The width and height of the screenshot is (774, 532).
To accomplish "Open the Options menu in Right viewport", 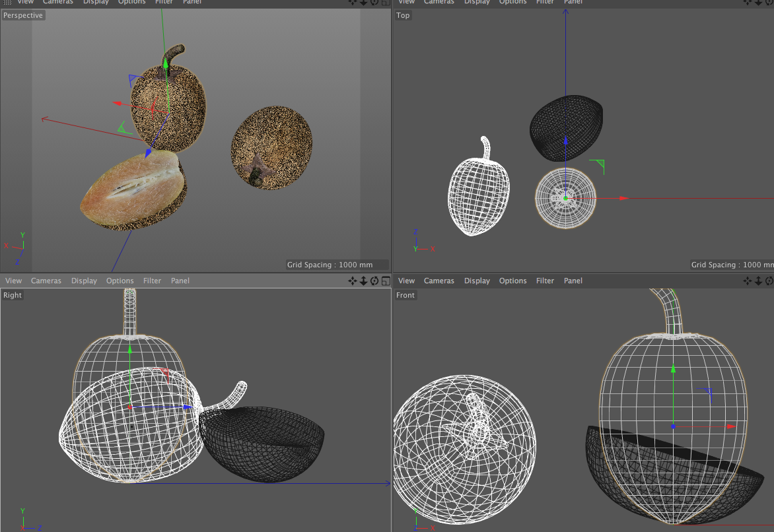I will point(120,281).
